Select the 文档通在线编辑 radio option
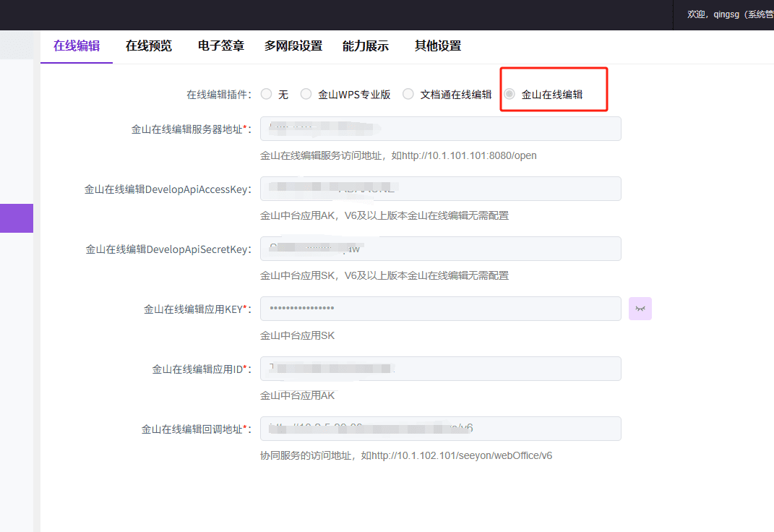This screenshot has width=774, height=532. [408, 94]
